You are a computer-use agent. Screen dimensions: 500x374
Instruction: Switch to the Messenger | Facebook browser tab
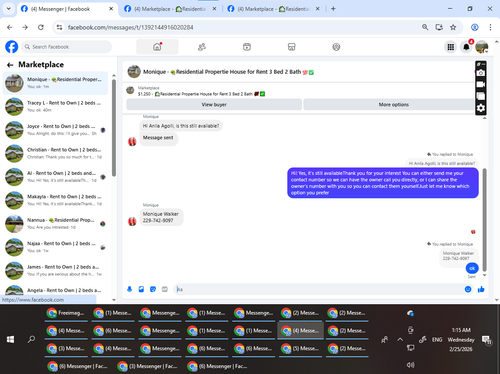(67, 9)
